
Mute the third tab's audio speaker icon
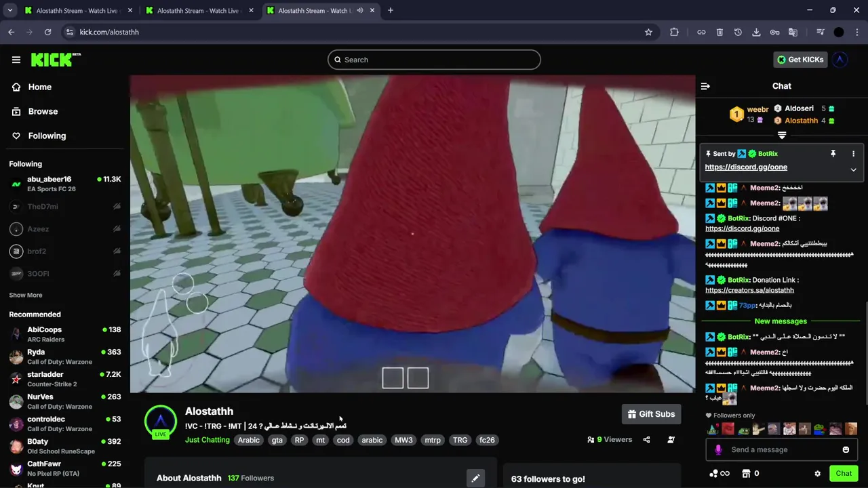[x=360, y=10]
